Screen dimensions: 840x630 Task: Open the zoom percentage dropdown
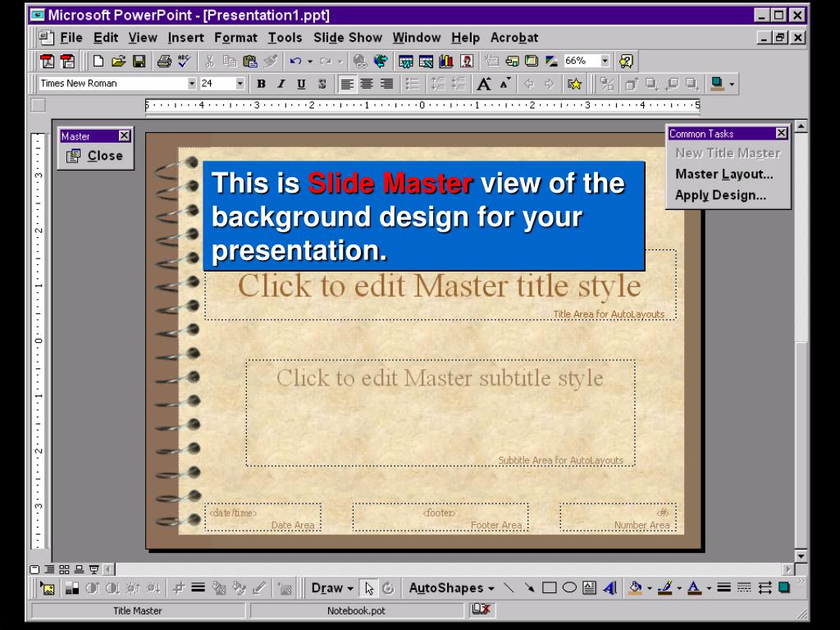click(x=605, y=61)
